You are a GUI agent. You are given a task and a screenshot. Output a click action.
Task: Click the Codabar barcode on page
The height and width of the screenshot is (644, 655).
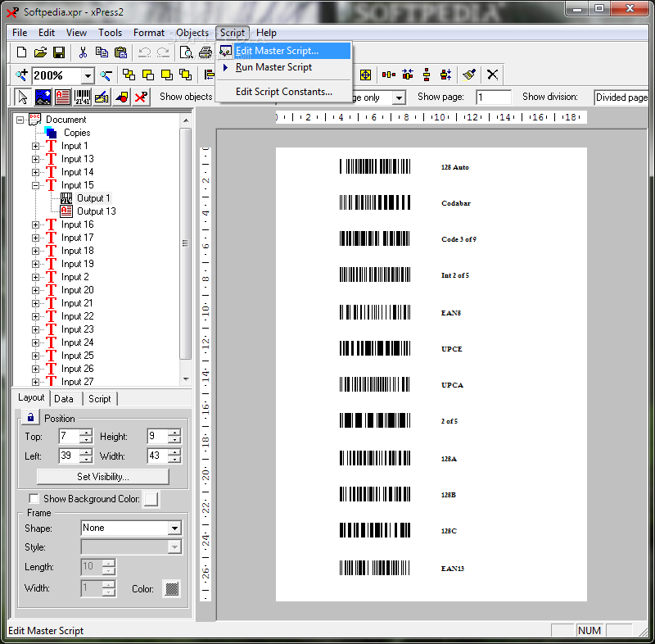[x=375, y=202]
